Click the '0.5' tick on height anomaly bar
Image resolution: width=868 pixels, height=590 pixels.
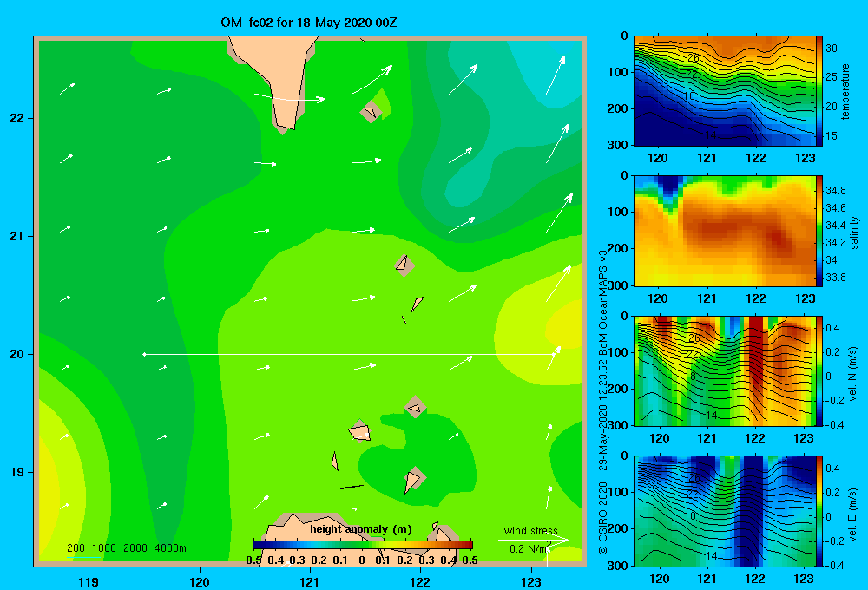470,560
